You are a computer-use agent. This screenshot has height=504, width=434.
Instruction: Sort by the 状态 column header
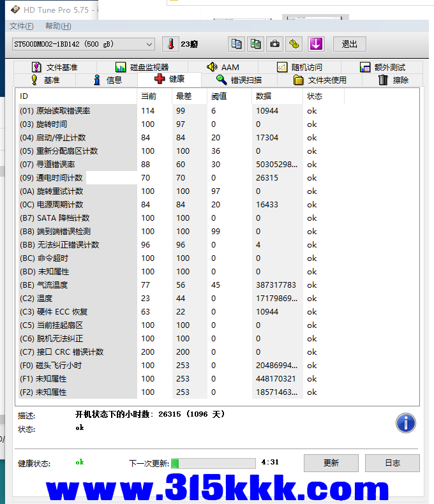[x=324, y=96]
